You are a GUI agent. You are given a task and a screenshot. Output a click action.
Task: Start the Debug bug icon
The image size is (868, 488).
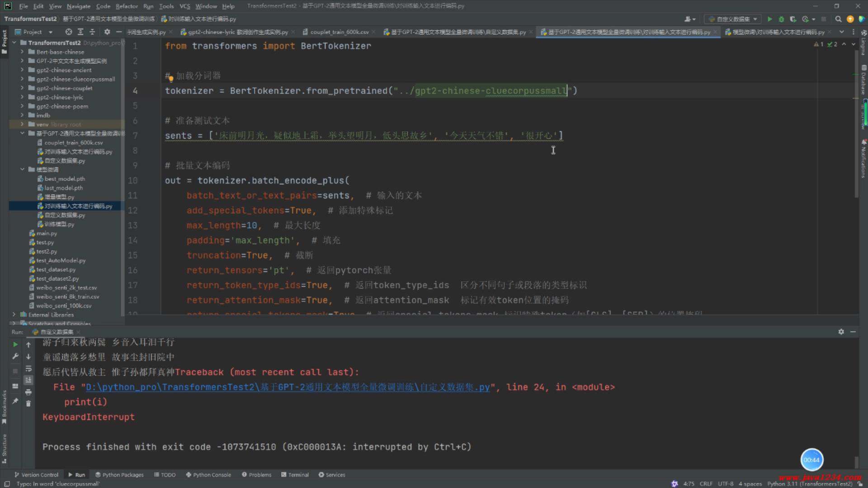tap(781, 19)
